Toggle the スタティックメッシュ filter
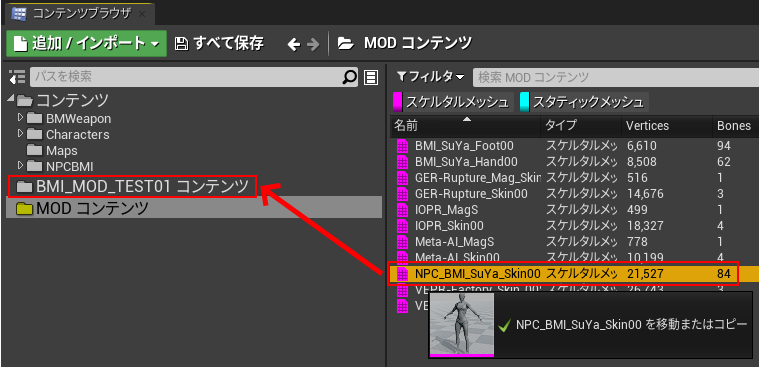The image size is (759, 367). tap(584, 102)
